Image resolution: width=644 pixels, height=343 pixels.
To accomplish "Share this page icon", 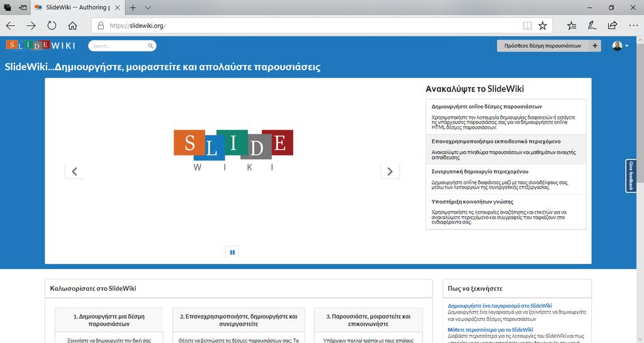I will pos(613,26).
